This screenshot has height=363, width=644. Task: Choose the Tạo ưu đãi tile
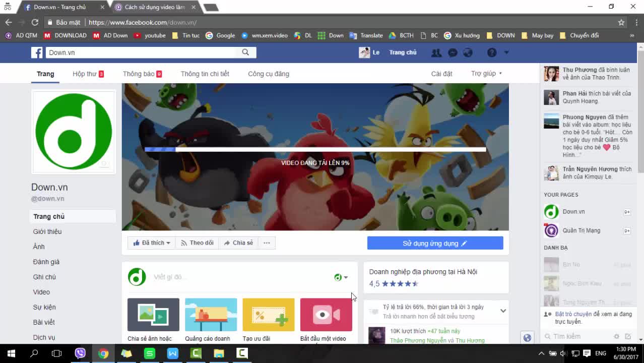point(269,320)
